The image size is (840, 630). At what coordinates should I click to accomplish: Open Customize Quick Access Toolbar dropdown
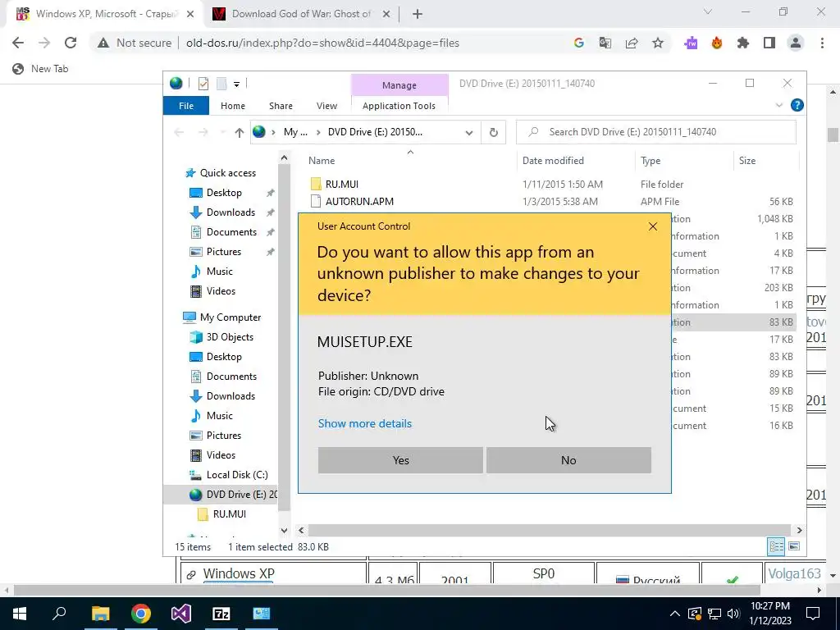coord(236,84)
